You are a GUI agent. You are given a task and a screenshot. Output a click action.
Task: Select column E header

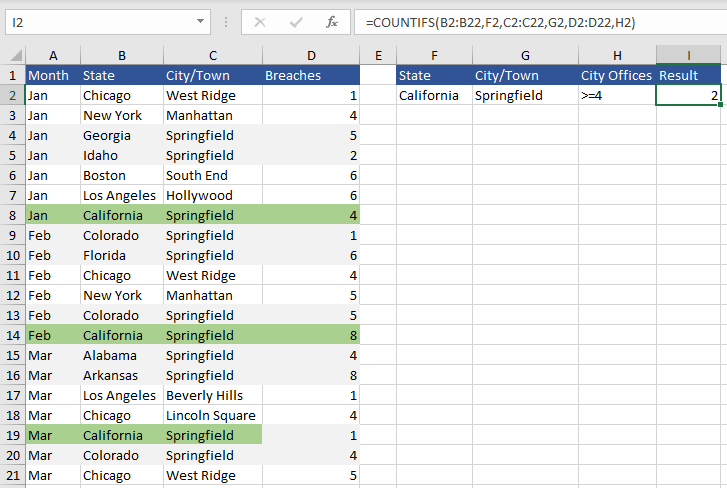[378, 56]
